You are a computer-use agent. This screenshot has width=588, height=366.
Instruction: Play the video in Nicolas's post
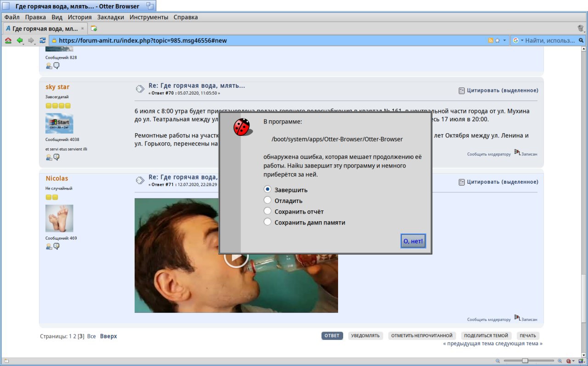[x=236, y=256]
